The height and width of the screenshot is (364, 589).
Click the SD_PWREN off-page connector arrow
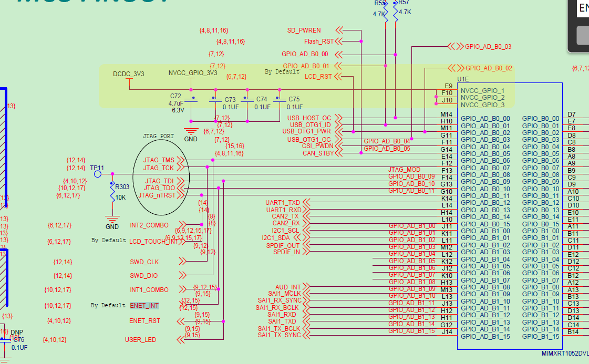pyautogui.click(x=339, y=30)
